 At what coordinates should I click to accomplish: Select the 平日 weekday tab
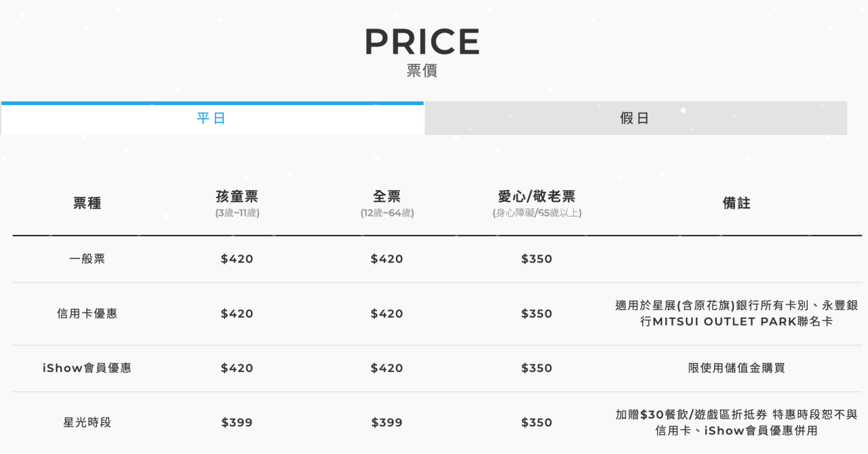point(212,118)
